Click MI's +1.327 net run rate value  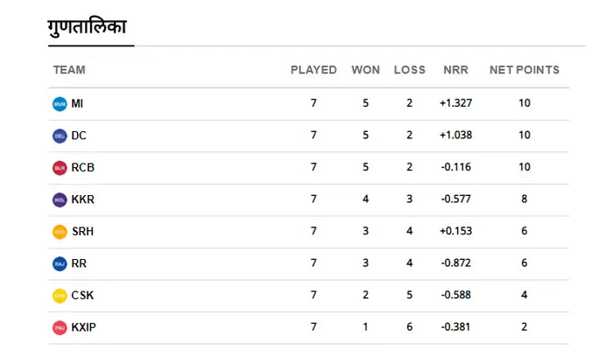455,104
